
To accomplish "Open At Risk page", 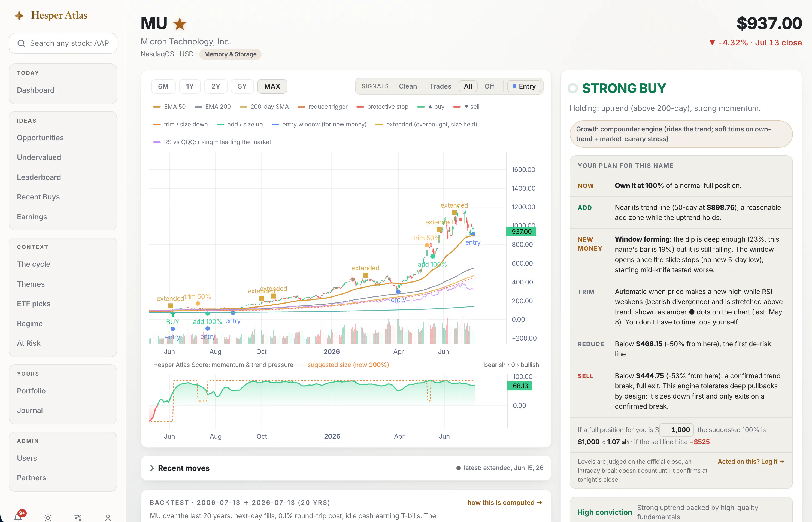I will 29,343.
